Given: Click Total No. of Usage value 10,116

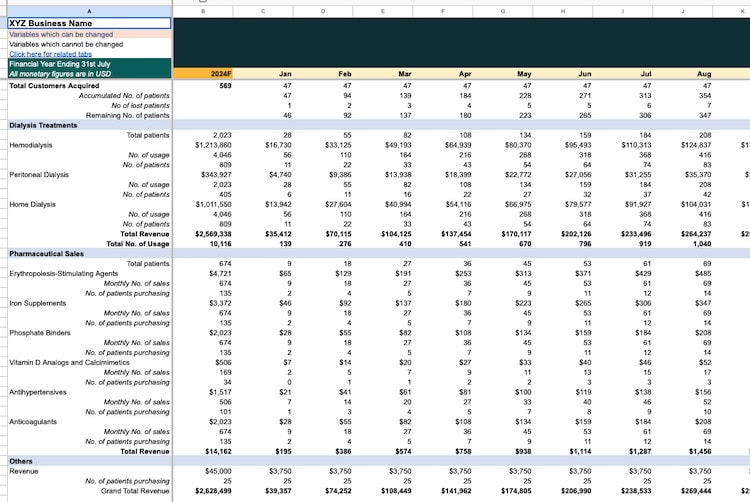Looking at the screenshot, I should 221,244.
